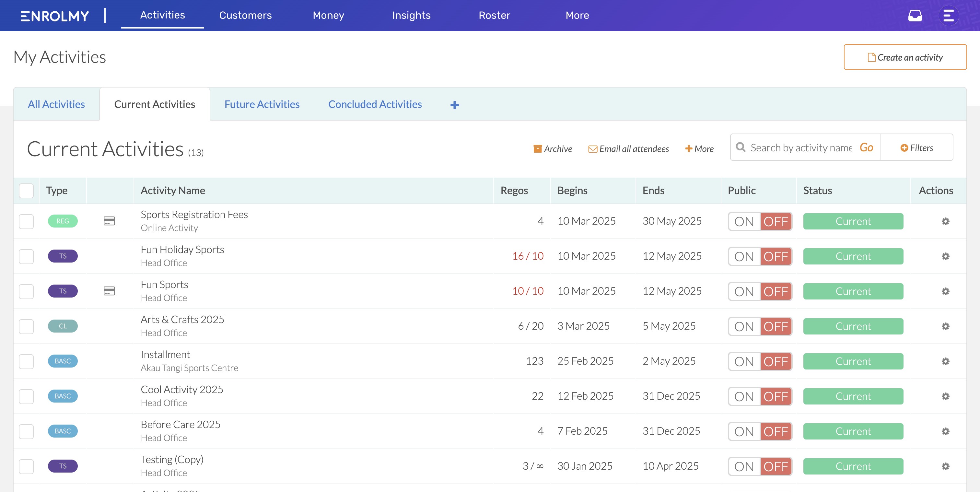Open gear actions for Arts & Crafts 2025

point(945,326)
